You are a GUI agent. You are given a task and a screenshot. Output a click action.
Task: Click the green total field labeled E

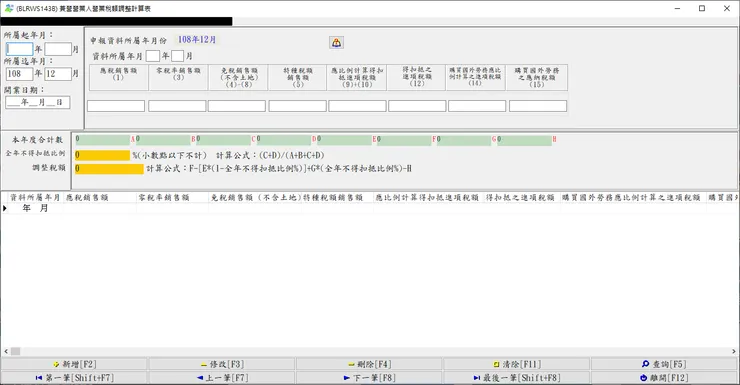344,140
